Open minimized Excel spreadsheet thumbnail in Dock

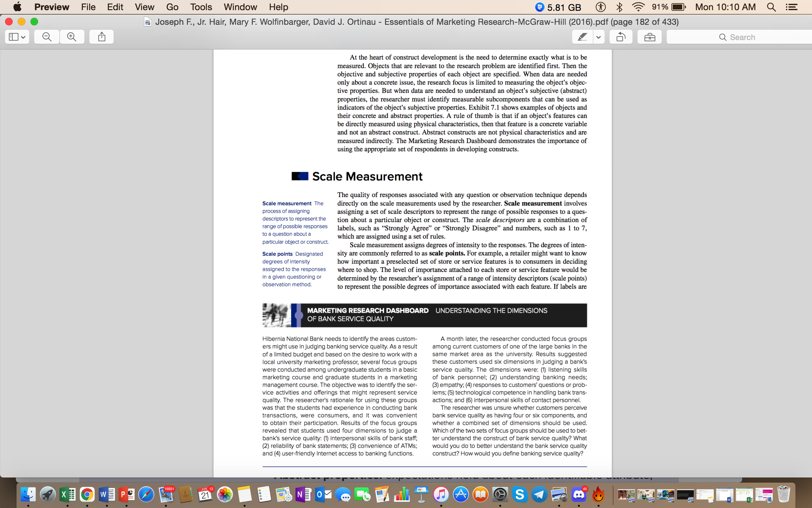[x=744, y=495]
